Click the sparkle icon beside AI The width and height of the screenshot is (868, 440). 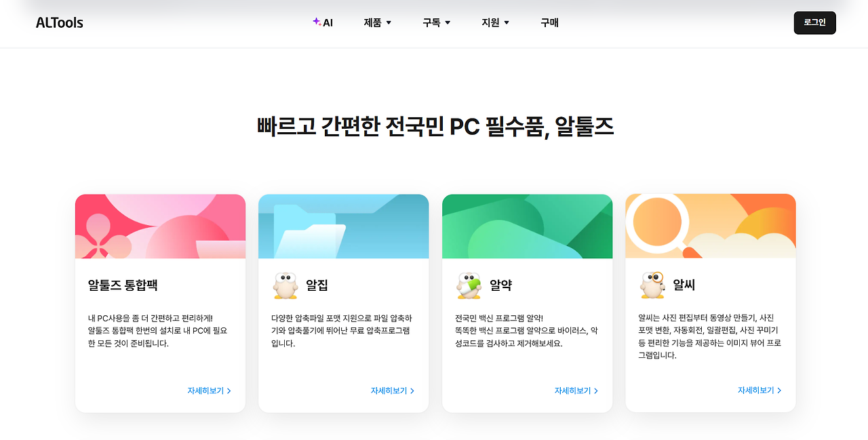(316, 22)
